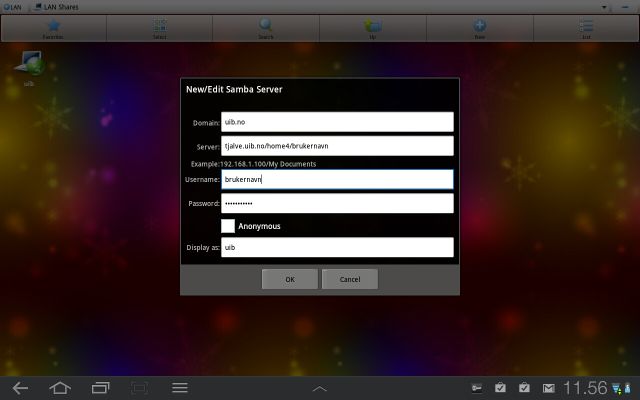Open the Search tool
Viewport: 640px width, 400px height.
tap(266, 26)
